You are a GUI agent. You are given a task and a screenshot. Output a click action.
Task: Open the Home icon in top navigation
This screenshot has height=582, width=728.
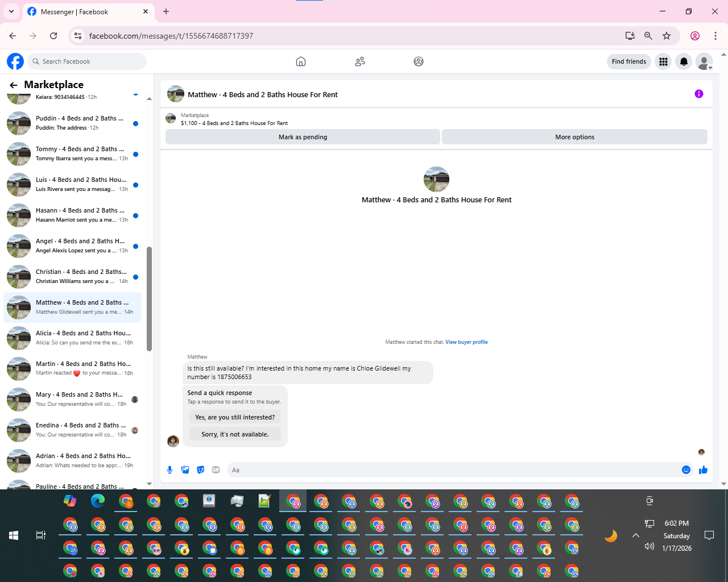coord(301,61)
